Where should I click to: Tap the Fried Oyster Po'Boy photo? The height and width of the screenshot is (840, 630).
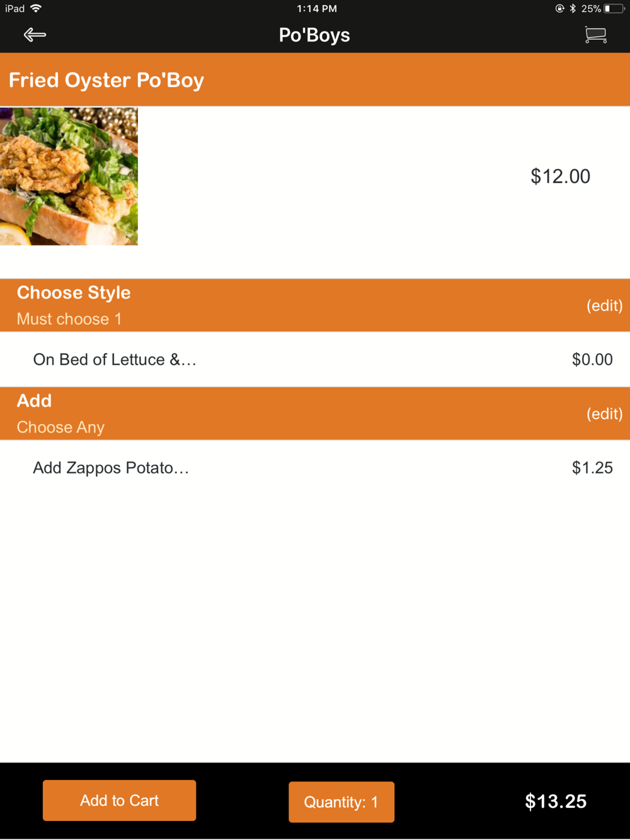point(69,176)
